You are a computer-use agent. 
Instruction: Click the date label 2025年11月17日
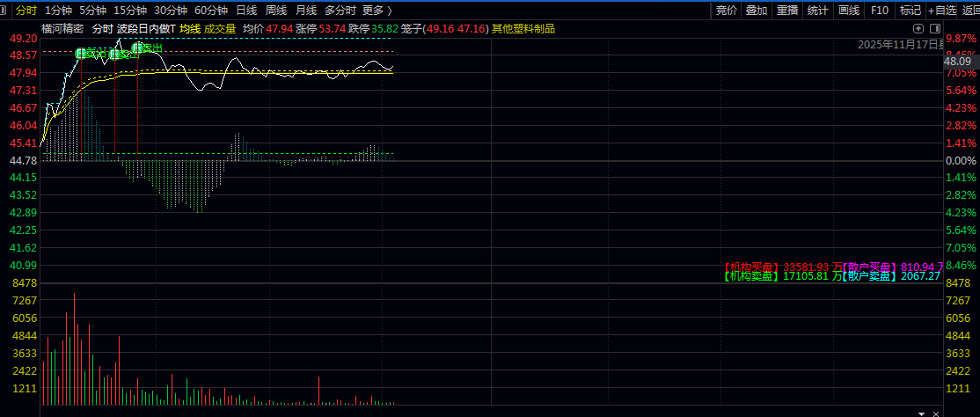899,44
